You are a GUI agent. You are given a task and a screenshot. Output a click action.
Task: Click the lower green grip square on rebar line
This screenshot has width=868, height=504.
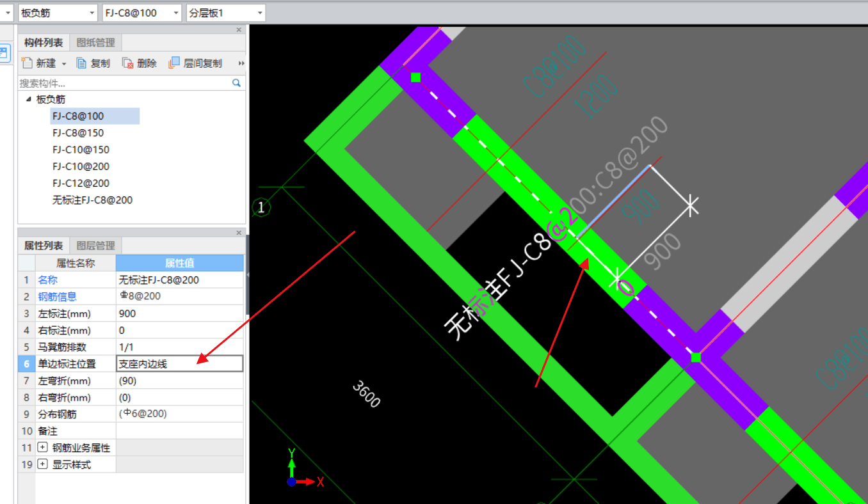[696, 357]
